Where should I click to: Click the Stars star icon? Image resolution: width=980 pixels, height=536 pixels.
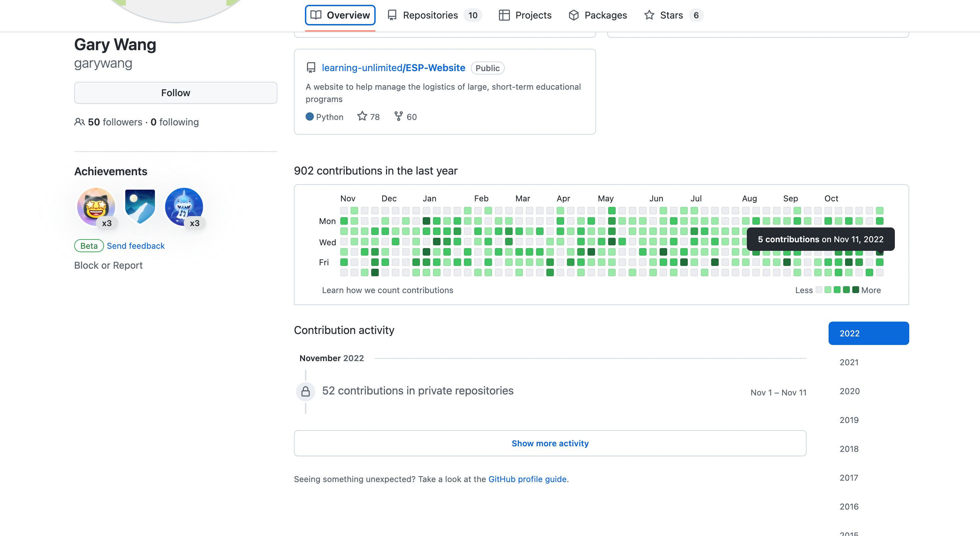649,15
